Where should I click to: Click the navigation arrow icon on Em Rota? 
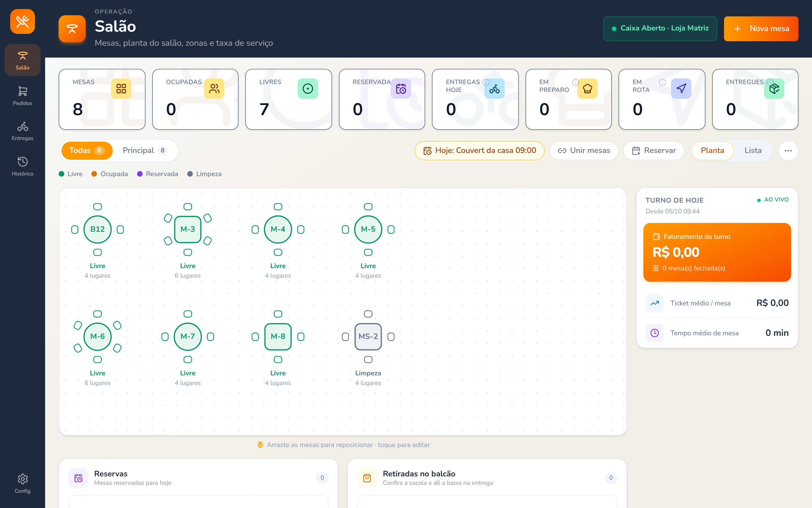click(681, 89)
